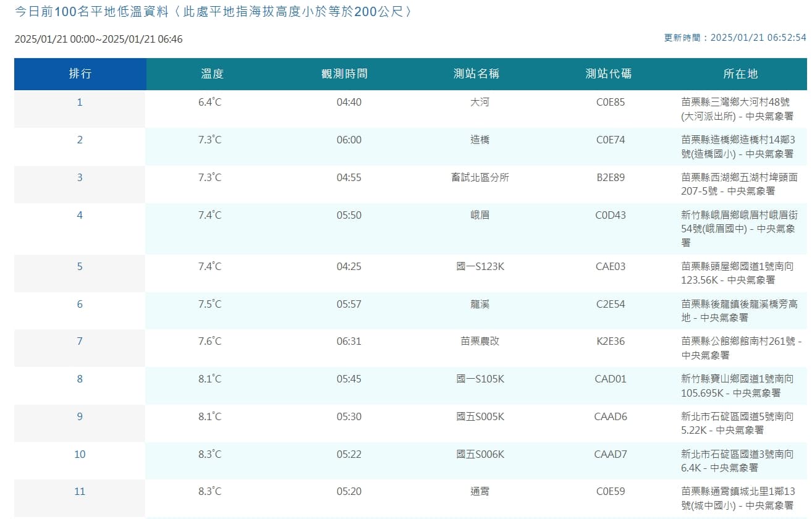Select the 7.6°C temperature value
This screenshot has height=519, width=812.
210,341
